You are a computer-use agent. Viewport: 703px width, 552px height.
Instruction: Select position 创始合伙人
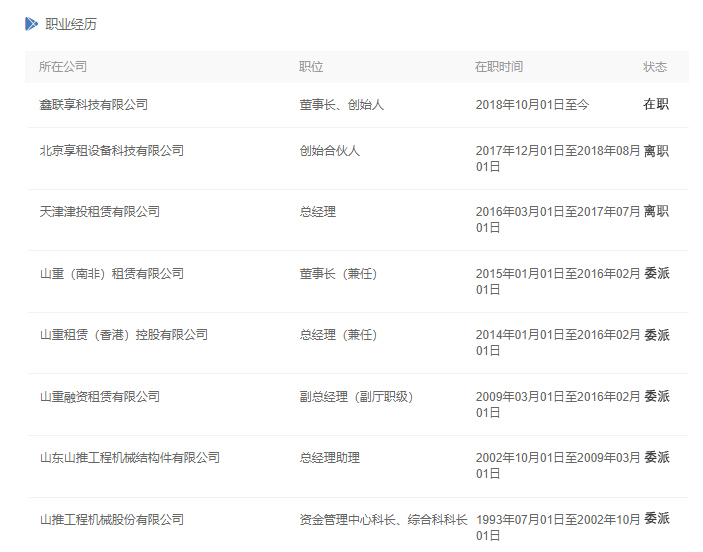click(330, 151)
